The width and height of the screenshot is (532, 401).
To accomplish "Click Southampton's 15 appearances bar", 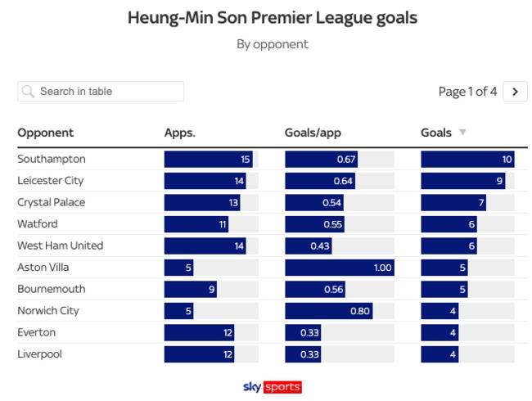I will click(209, 159).
